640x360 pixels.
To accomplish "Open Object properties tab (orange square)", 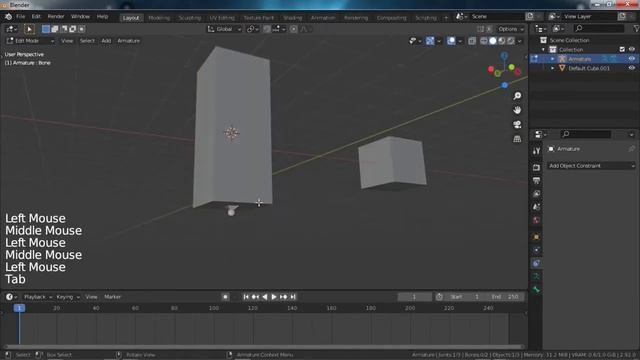I will pyautogui.click(x=536, y=237).
